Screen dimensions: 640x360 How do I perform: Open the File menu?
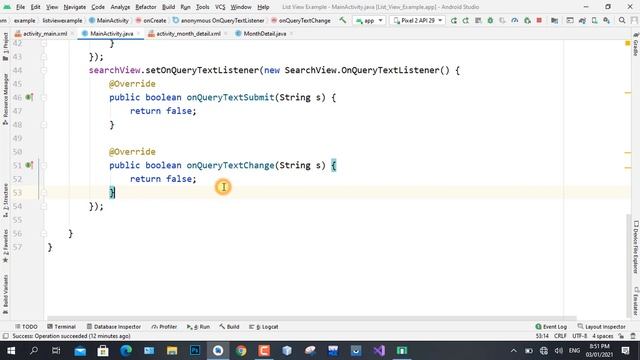click(20, 7)
